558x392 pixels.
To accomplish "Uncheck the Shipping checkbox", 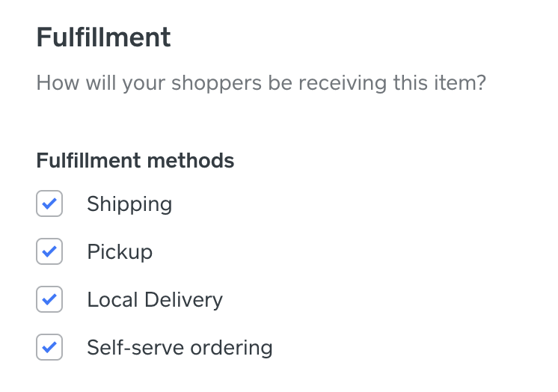I will (x=49, y=204).
